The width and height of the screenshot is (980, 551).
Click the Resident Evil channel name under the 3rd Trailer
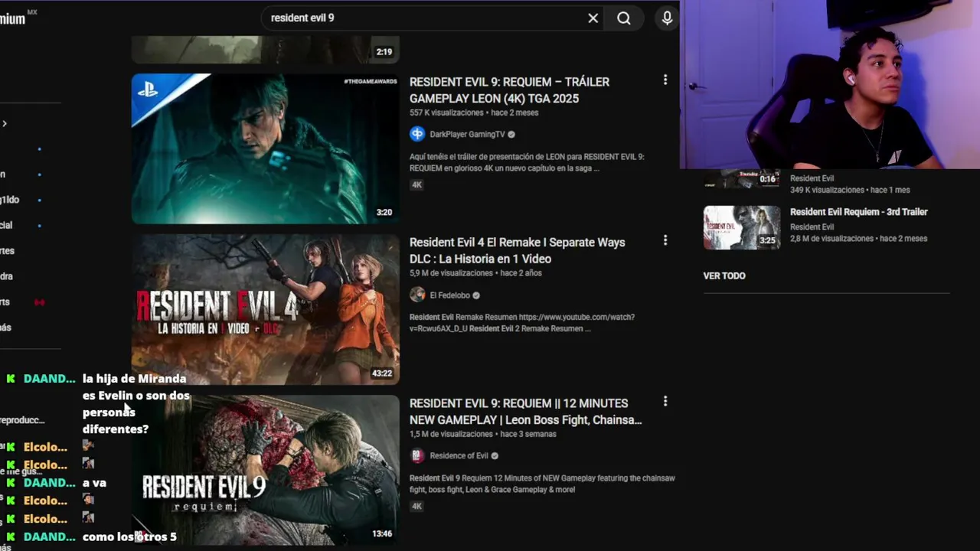click(812, 227)
